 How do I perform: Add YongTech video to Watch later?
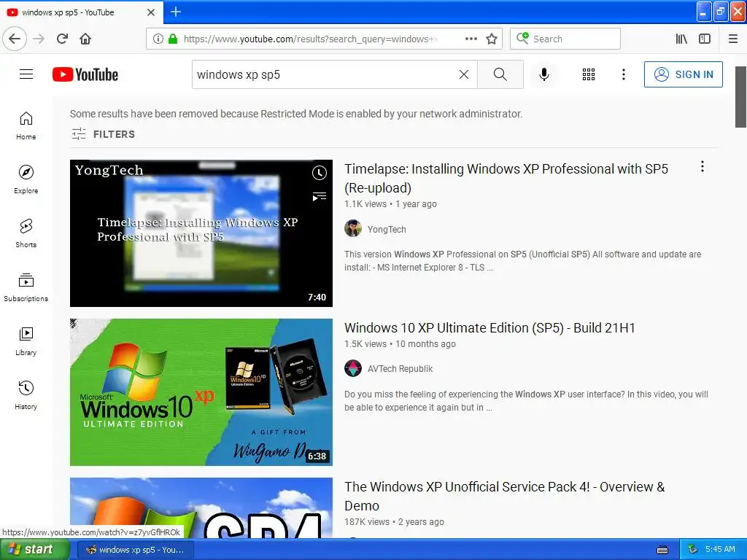pyautogui.click(x=320, y=173)
